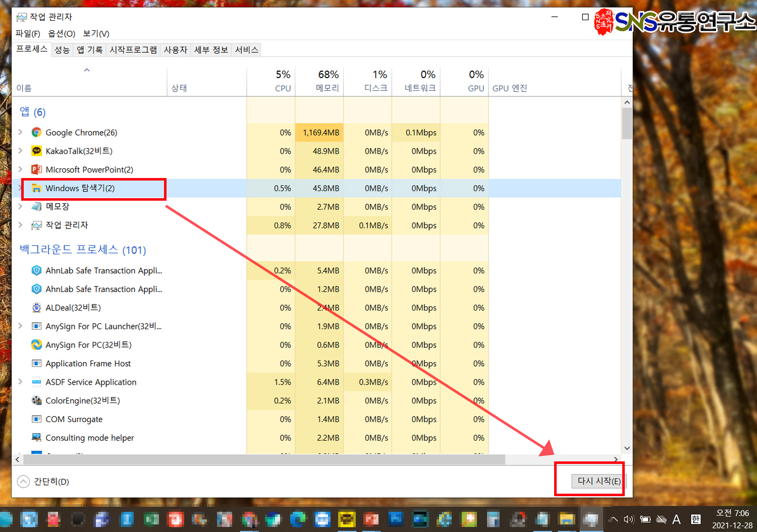Click the horizontal scrollbar thumb
757x532 pixels.
coord(264,459)
